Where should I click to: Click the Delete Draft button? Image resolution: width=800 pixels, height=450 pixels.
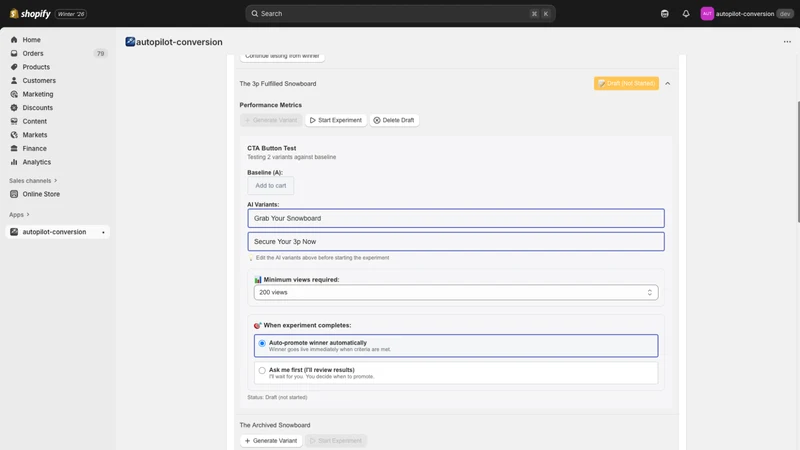click(x=394, y=120)
